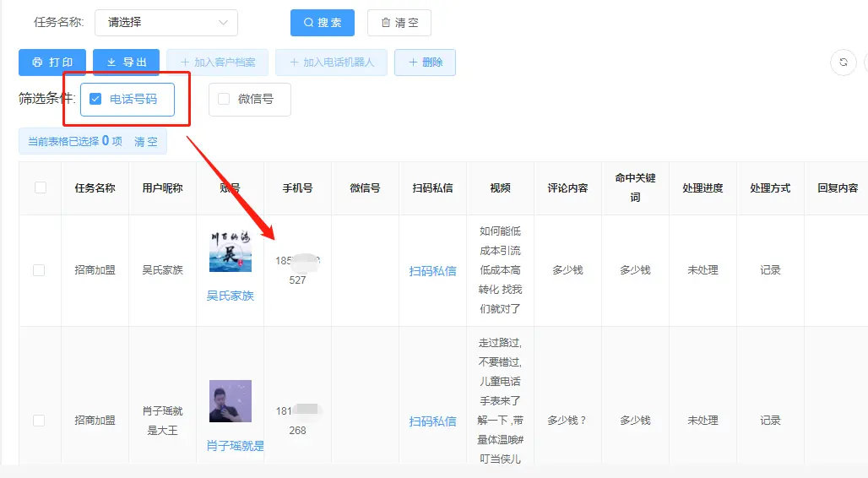Toggle the select-all checkbox in table header
The height and width of the screenshot is (478, 868).
pos(41,187)
